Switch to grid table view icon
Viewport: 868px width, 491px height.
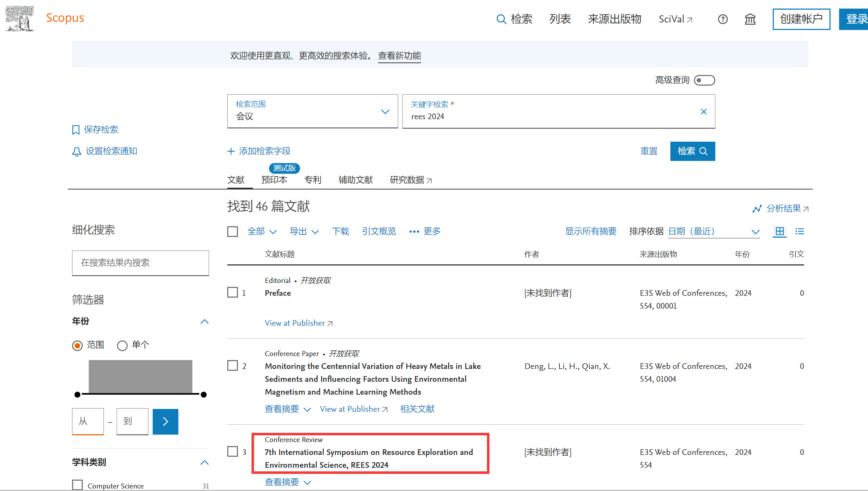(x=780, y=232)
